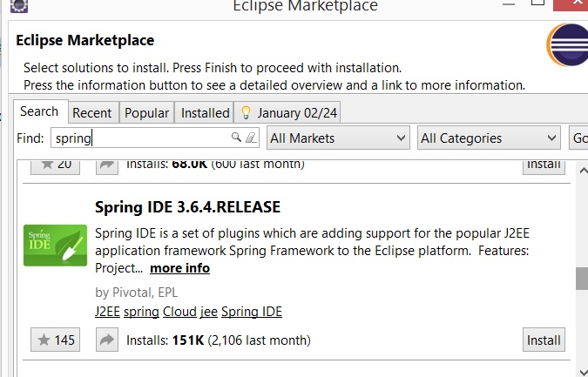Click the results list scrollbar thumb
Screen dimensions: 588x377
[582, 279]
